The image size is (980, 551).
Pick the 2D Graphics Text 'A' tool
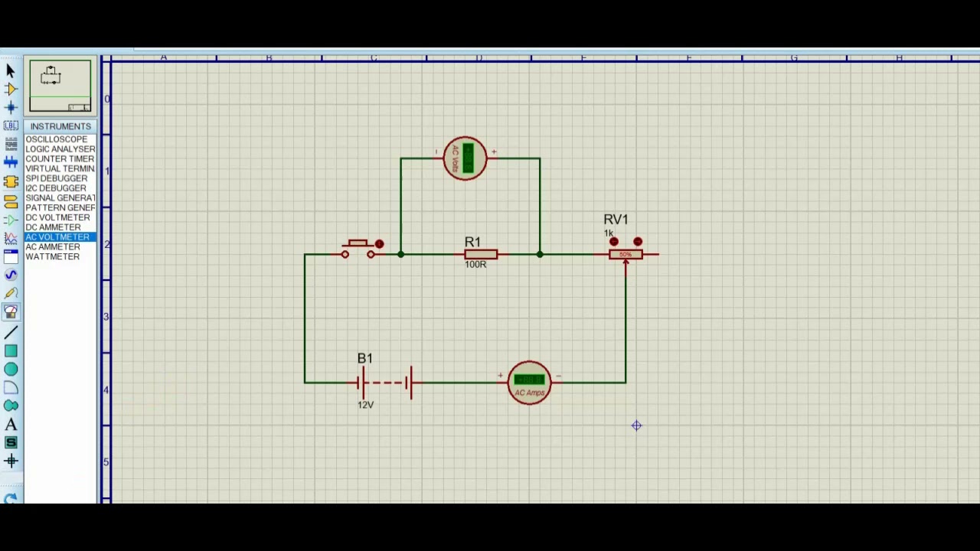(x=11, y=425)
